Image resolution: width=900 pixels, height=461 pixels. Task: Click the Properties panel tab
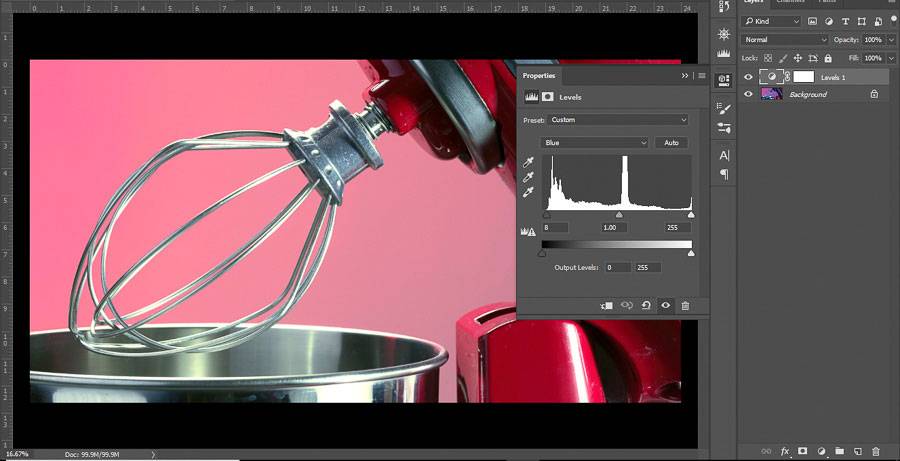[539, 75]
